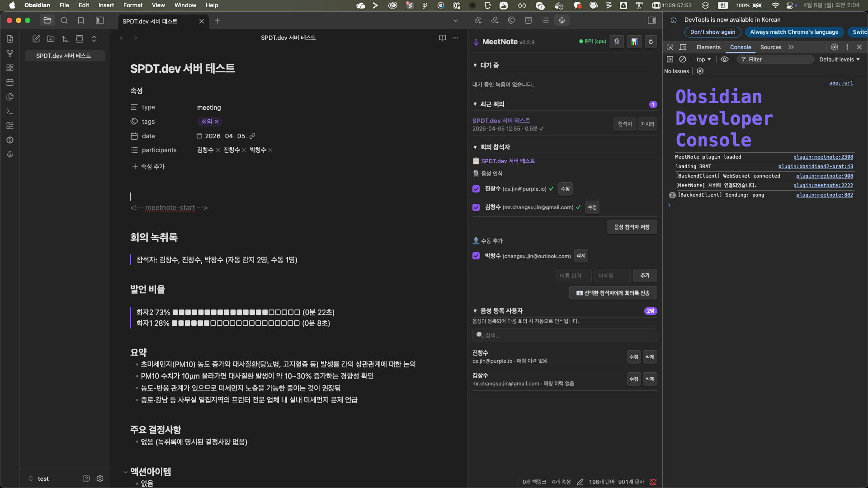Click inside the 검색 search field

click(564, 335)
